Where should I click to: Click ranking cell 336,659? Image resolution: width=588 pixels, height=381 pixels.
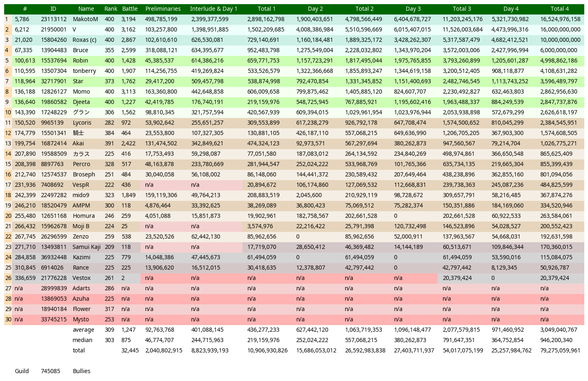[25, 278]
